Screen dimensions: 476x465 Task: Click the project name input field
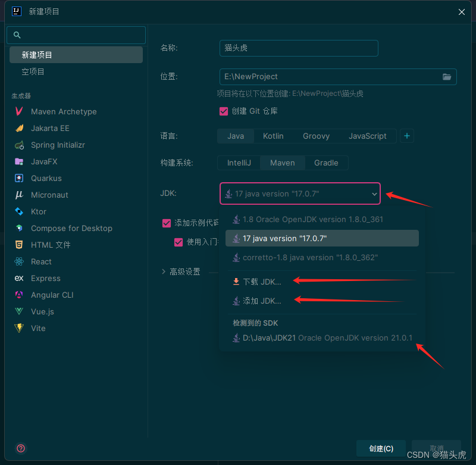click(299, 48)
